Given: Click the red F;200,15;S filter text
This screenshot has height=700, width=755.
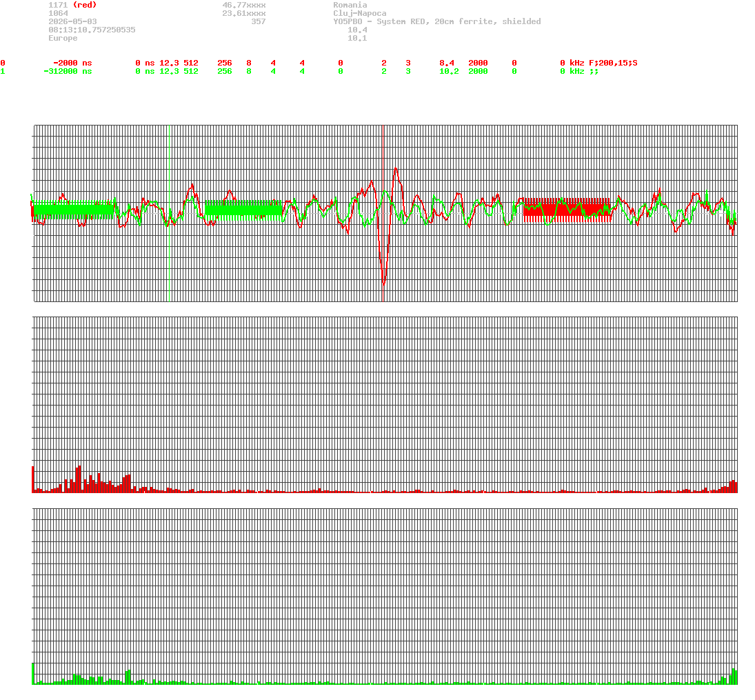Looking at the screenshot, I should point(613,63).
